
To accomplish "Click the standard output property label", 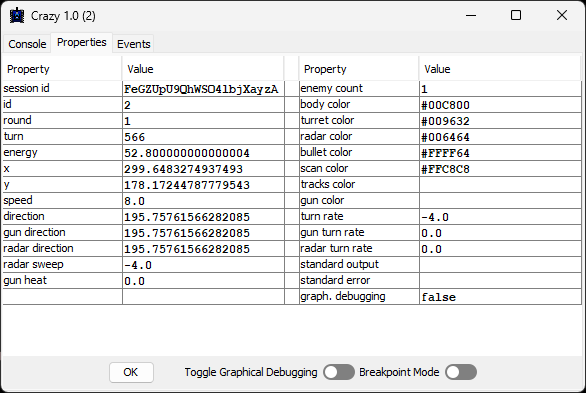I will 339,264.
